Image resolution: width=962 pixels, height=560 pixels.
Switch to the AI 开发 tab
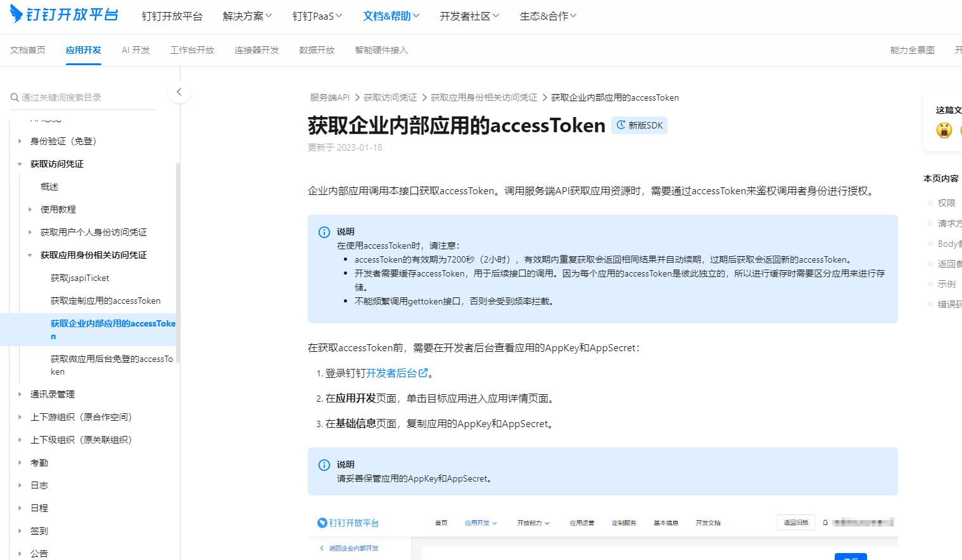coord(136,50)
